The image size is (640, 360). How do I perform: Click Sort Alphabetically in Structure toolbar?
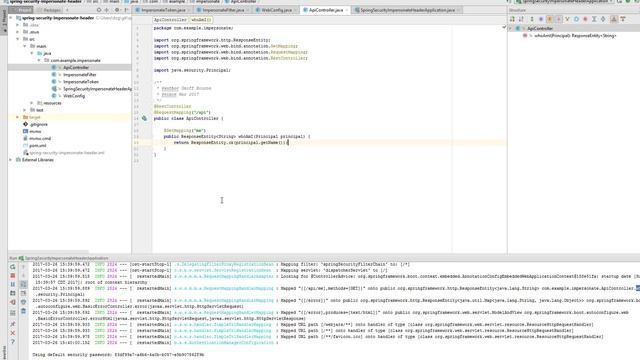click(x=521, y=19)
